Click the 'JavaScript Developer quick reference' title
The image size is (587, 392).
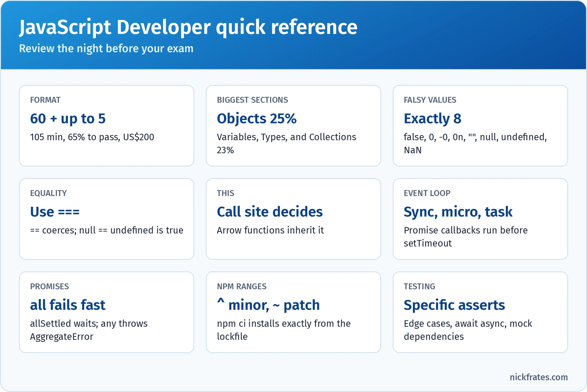coord(188,27)
